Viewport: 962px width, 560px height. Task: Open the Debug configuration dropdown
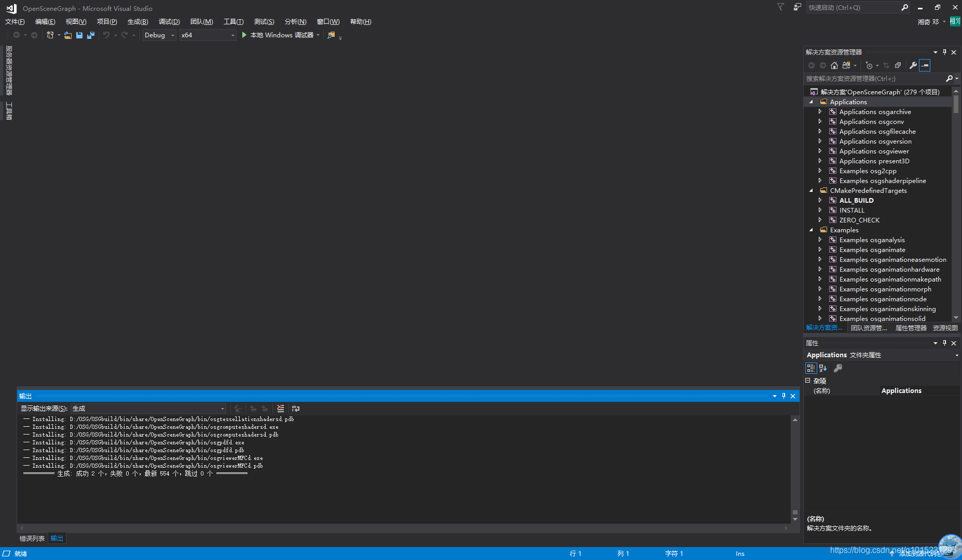click(159, 35)
